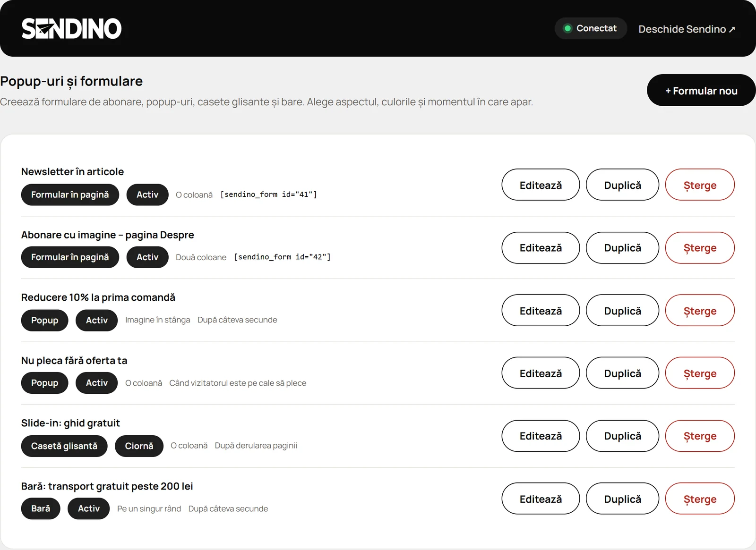Click Când vizitatorul este pe cale să plece
This screenshot has height=550, width=756.
(238, 383)
